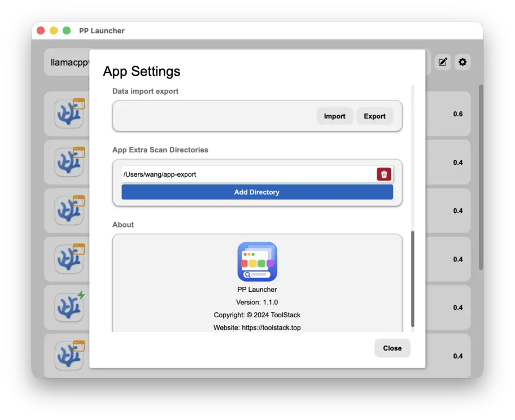515x420 pixels.
Task: Click the Add Directory button
Action: [257, 192]
